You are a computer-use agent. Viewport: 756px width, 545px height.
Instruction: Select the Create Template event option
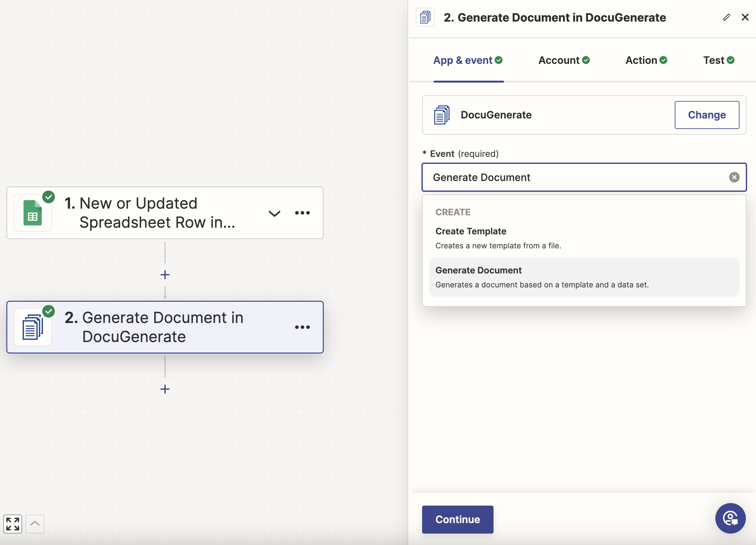point(584,238)
